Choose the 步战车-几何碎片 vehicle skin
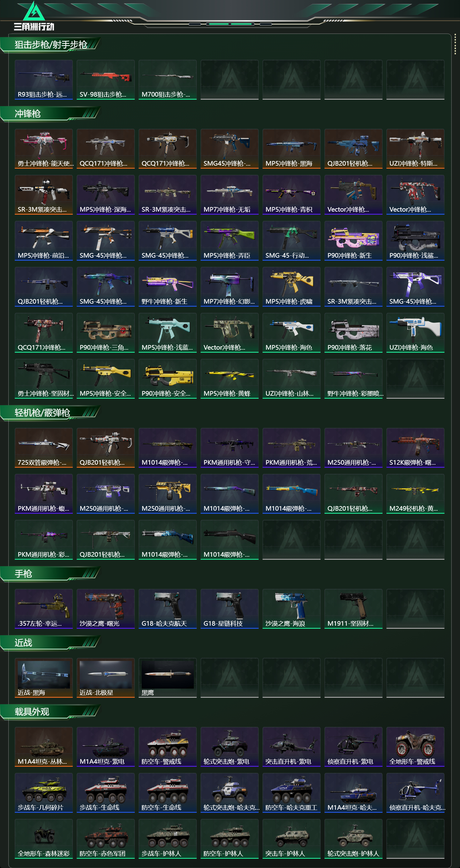460x868 pixels. (x=44, y=793)
